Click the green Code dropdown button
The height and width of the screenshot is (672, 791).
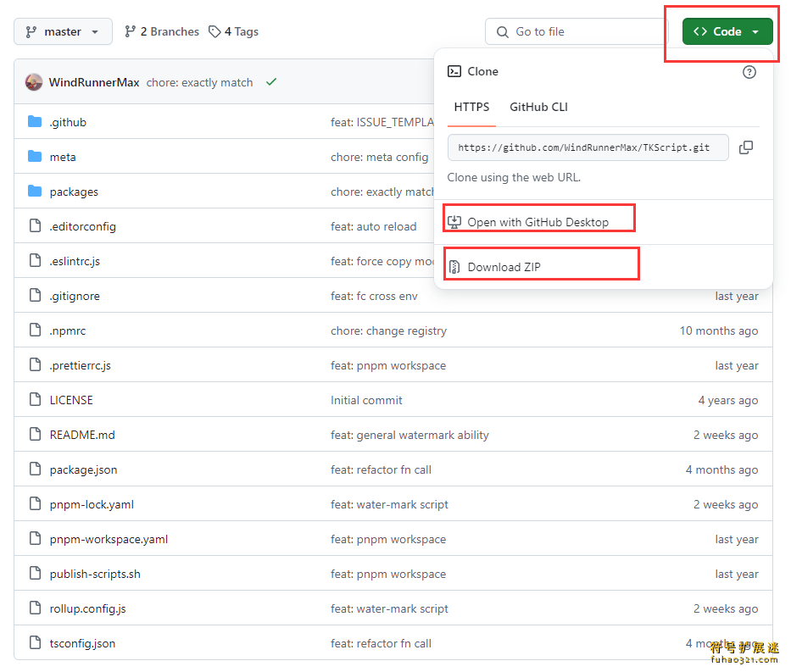click(727, 31)
